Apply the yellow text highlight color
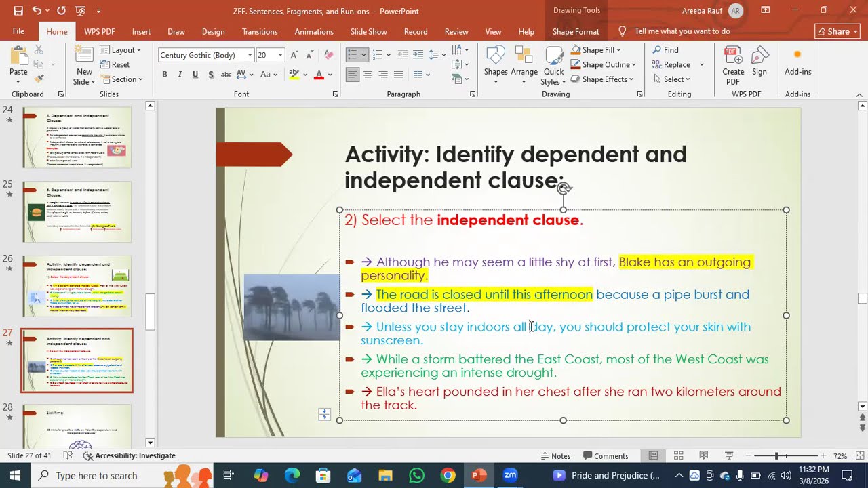 point(294,75)
